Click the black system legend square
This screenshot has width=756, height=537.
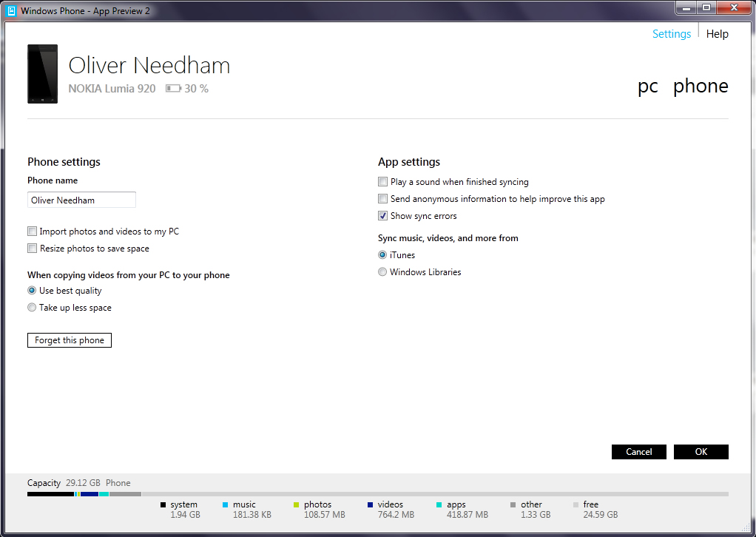163,504
